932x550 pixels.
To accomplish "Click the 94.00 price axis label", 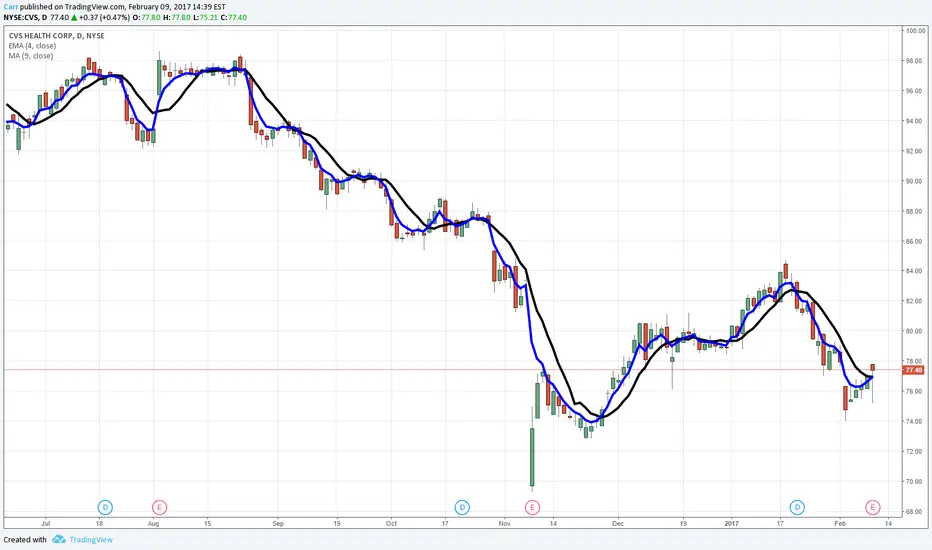I will [915, 121].
